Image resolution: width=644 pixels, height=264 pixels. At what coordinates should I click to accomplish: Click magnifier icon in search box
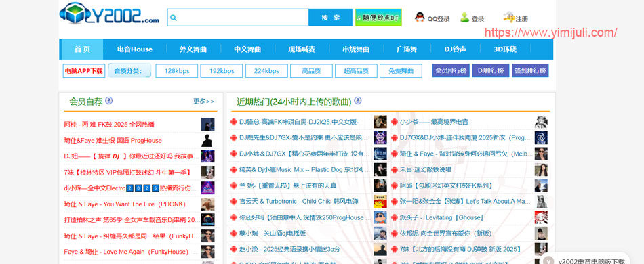click(x=174, y=18)
